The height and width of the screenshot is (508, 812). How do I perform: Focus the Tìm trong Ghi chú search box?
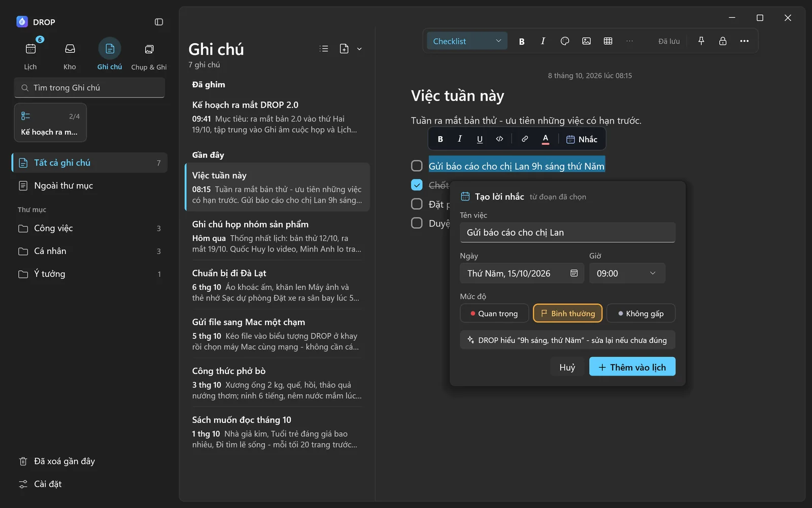(89, 88)
